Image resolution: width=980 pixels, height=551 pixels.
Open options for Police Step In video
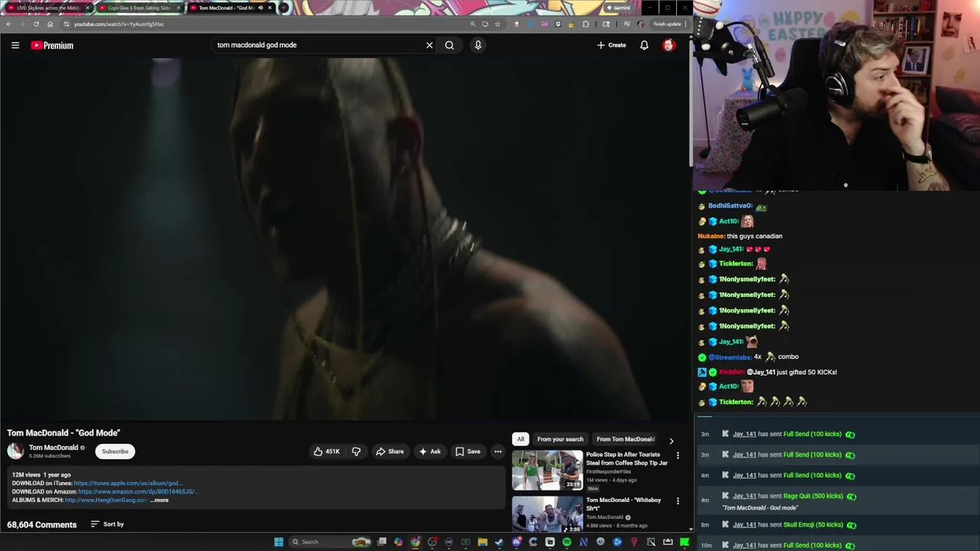coord(678,456)
